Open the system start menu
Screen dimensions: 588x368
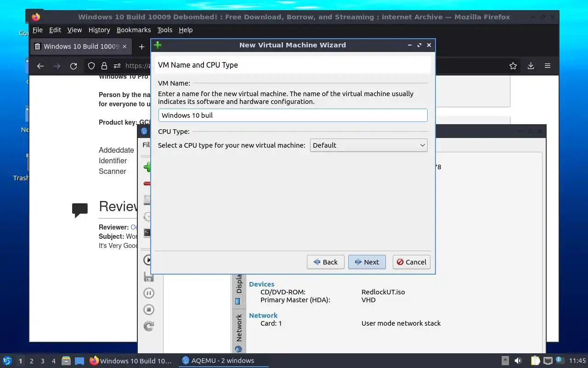click(x=7, y=361)
